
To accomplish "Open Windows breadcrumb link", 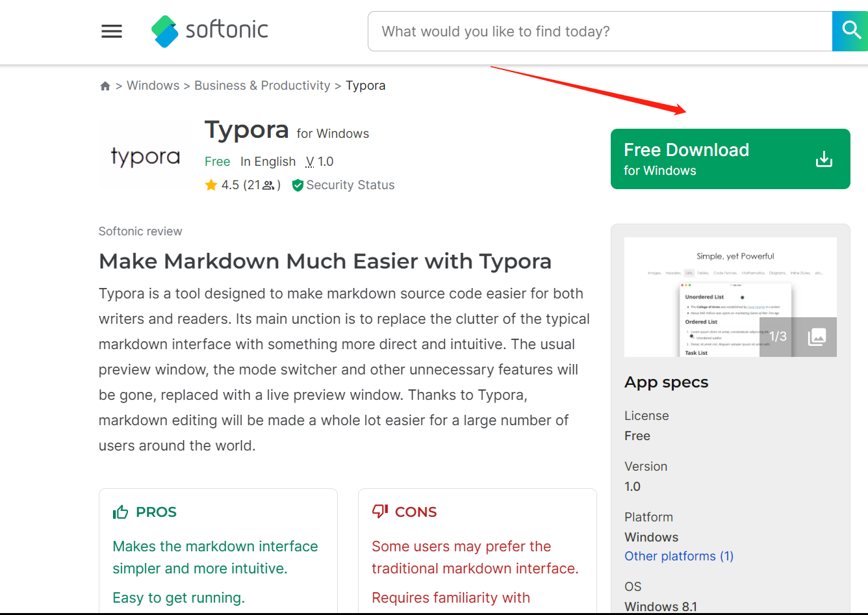I will click(153, 86).
